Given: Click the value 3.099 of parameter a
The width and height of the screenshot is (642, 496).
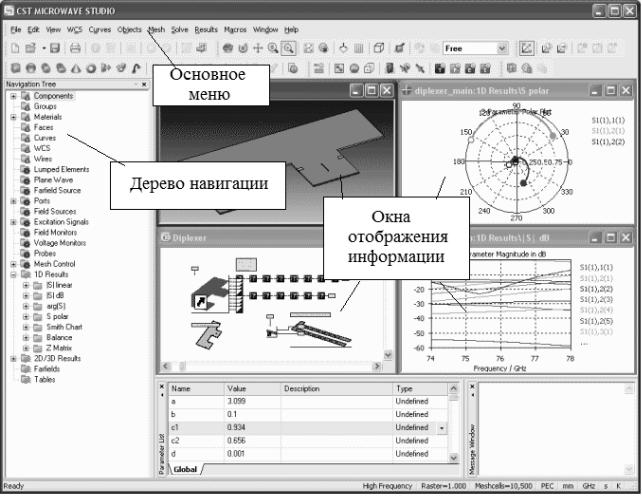Looking at the screenshot, I should click(236, 401).
